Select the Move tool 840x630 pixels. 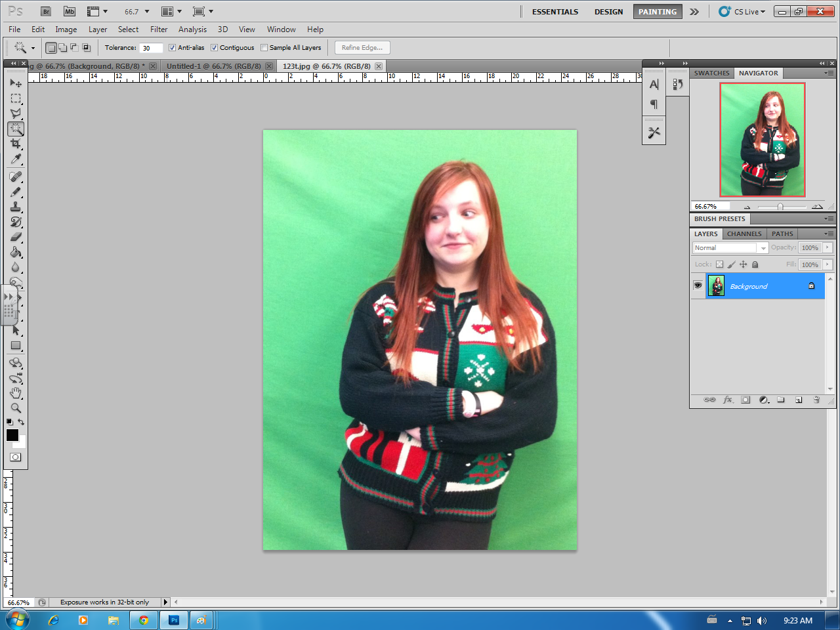pyautogui.click(x=16, y=83)
